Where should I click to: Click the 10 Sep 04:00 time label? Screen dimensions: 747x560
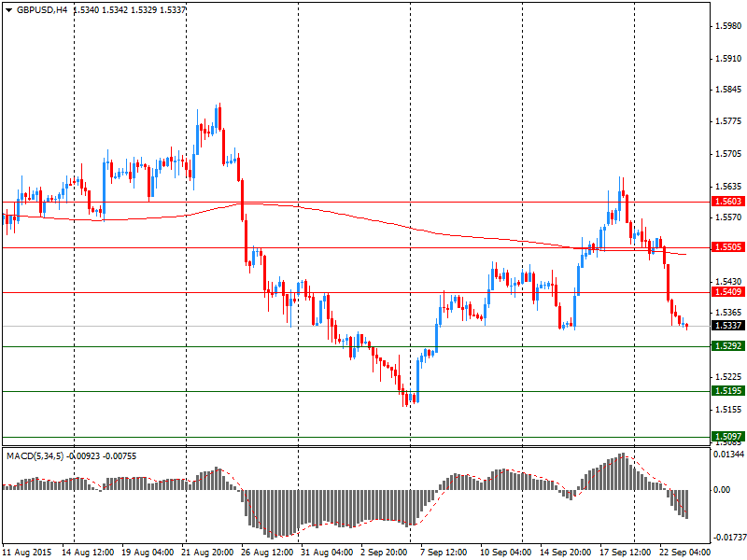coord(505,553)
